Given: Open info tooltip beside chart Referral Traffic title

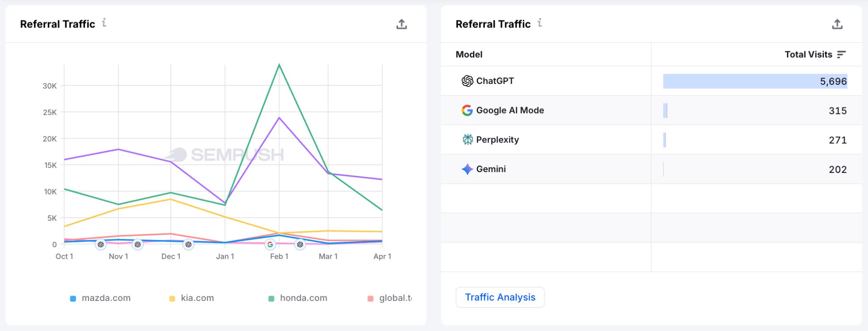Looking at the screenshot, I should [104, 23].
